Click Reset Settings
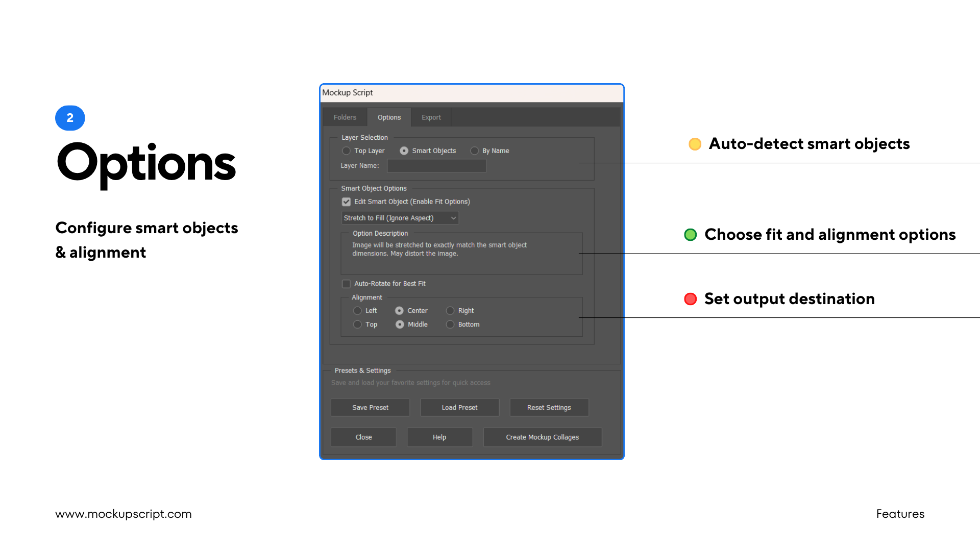The height and width of the screenshot is (551, 980). 549,407
